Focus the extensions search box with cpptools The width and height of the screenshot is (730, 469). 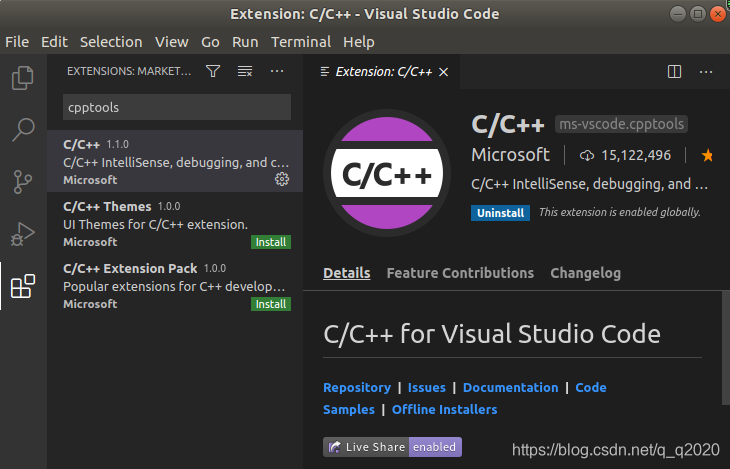pos(177,107)
